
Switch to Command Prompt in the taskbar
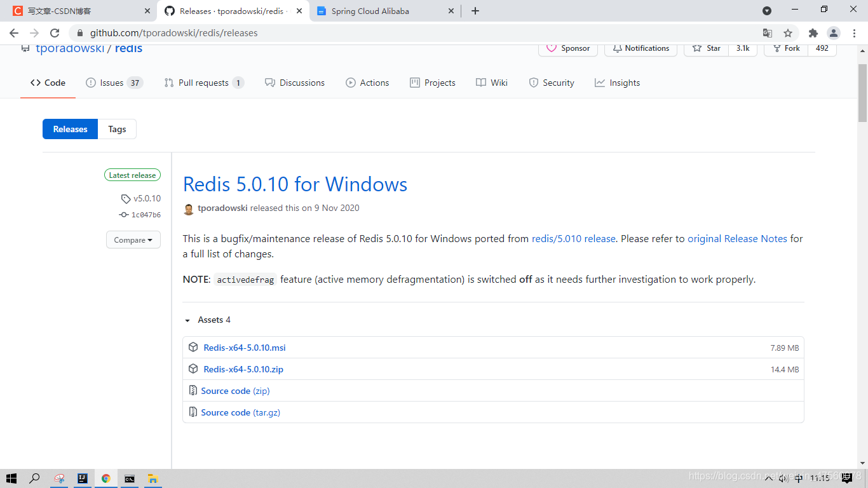(130, 478)
